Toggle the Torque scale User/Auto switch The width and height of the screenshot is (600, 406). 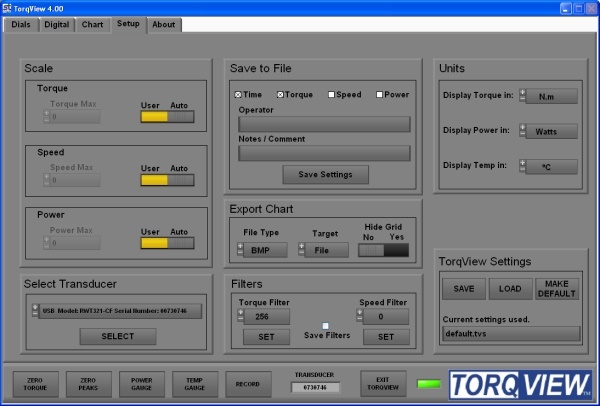pos(167,117)
